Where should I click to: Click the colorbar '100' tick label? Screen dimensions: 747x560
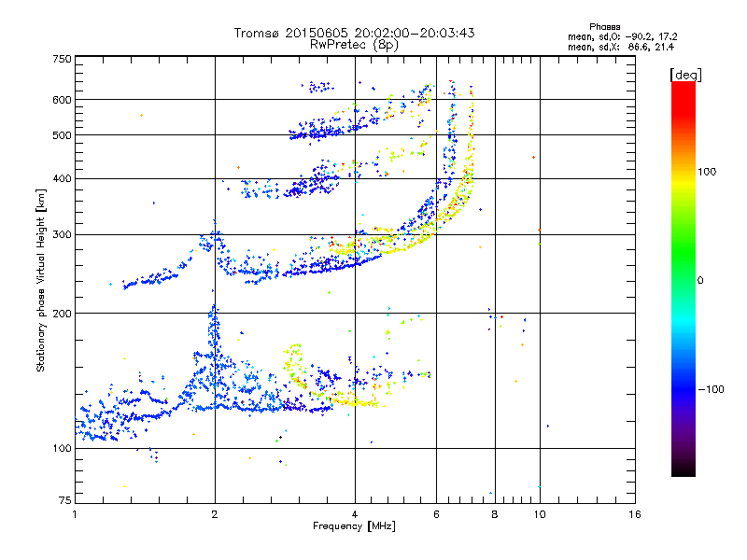tap(707, 172)
